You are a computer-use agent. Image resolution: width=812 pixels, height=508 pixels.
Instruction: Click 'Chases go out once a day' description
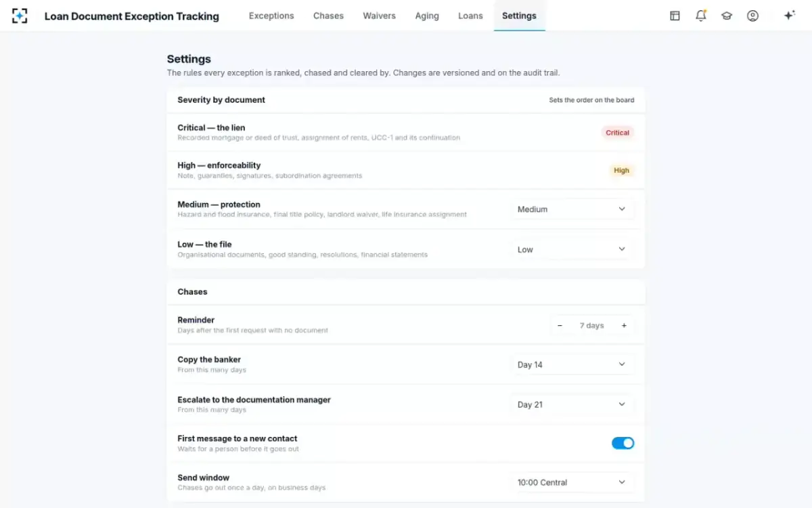tap(251, 488)
